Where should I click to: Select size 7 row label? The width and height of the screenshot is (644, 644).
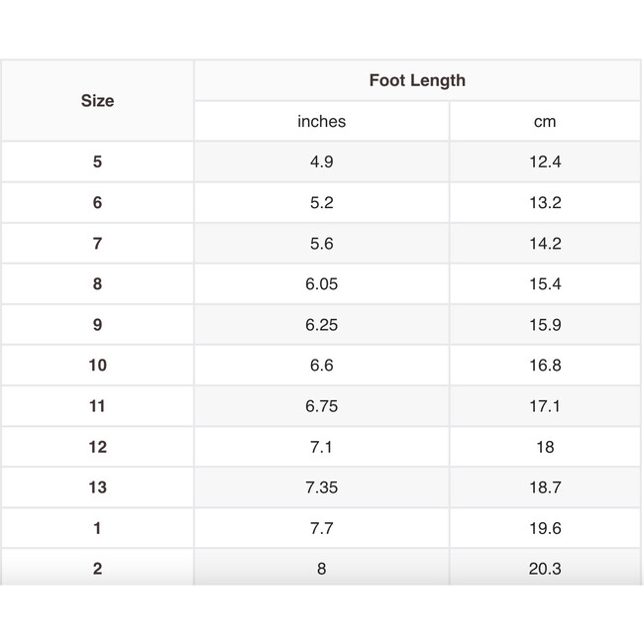tap(97, 244)
